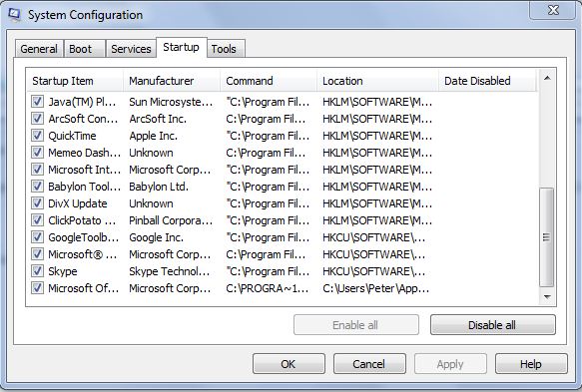Click the Unknown manufacturer of Memeo Dash
The height and width of the screenshot is (392, 582).
151,153
